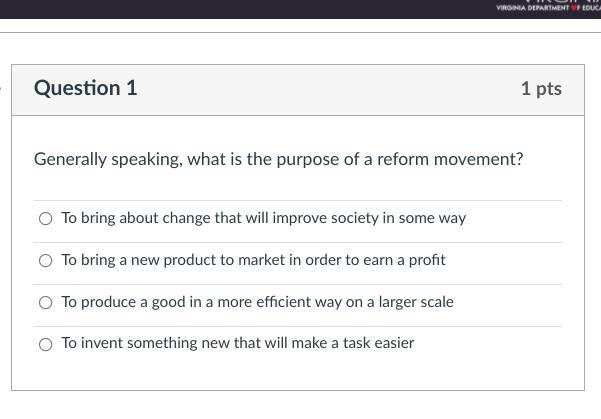
Task: Click the dark header bar at the top
Action: point(250,8)
